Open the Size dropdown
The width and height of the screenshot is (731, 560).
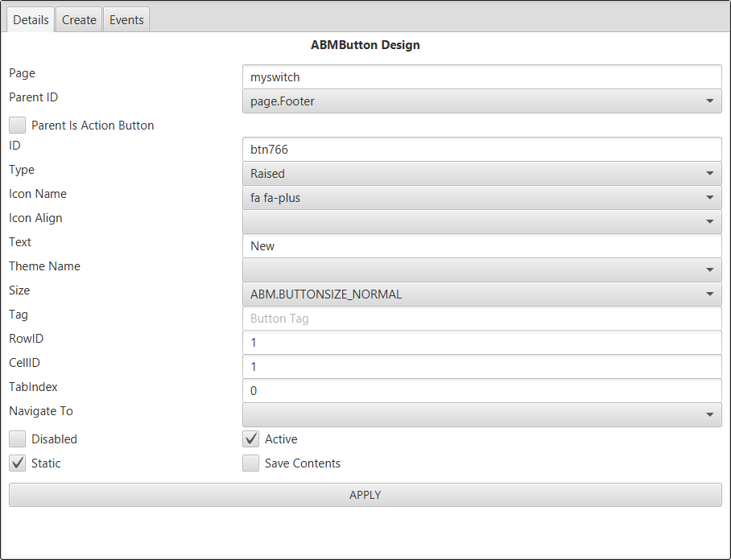(481, 294)
